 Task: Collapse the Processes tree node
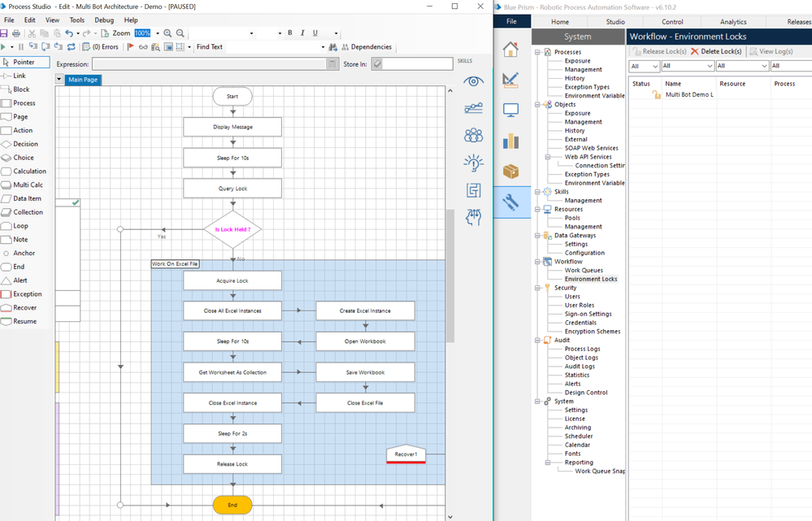pos(537,52)
